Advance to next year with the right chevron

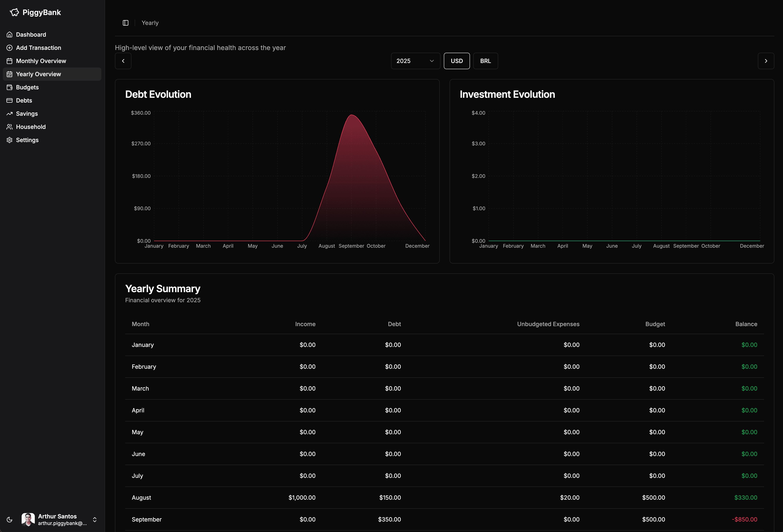point(766,61)
